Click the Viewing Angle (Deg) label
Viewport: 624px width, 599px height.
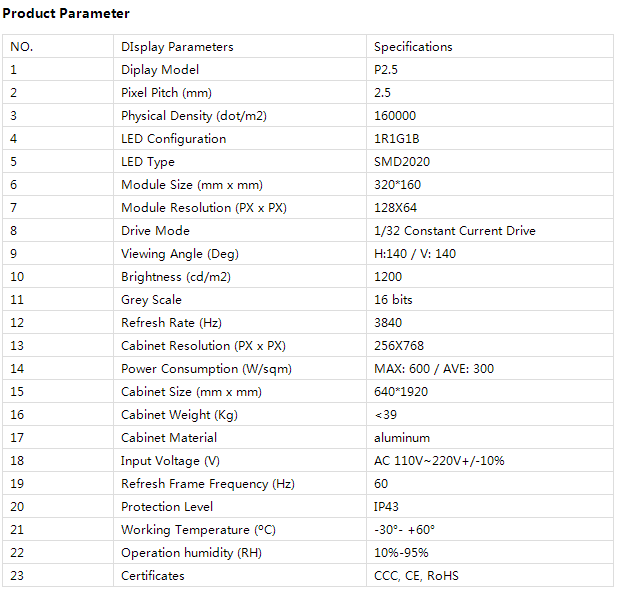click(x=180, y=254)
